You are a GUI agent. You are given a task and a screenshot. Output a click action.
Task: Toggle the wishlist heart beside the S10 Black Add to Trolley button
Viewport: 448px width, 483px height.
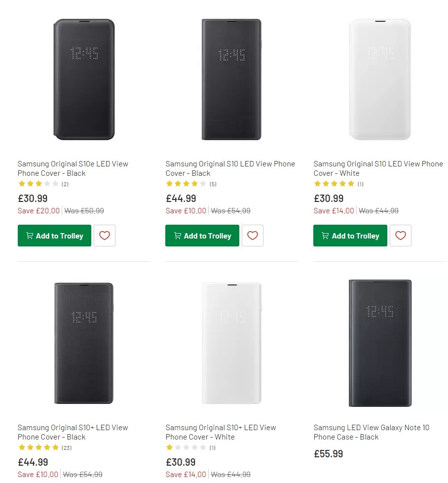253,236
